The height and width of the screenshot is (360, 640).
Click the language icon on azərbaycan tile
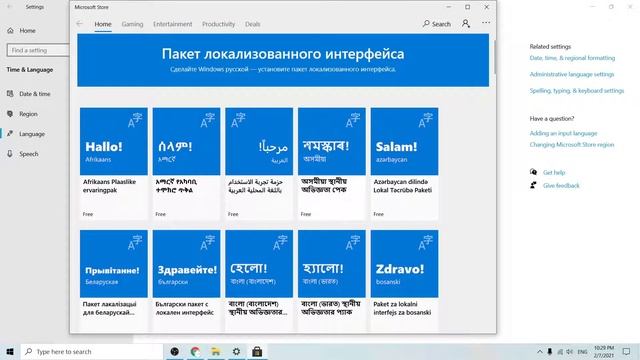click(425, 120)
